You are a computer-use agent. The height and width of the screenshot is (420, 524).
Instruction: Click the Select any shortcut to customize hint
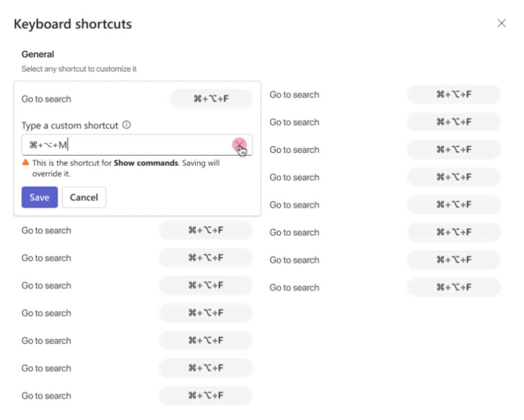pyautogui.click(x=79, y=69)
